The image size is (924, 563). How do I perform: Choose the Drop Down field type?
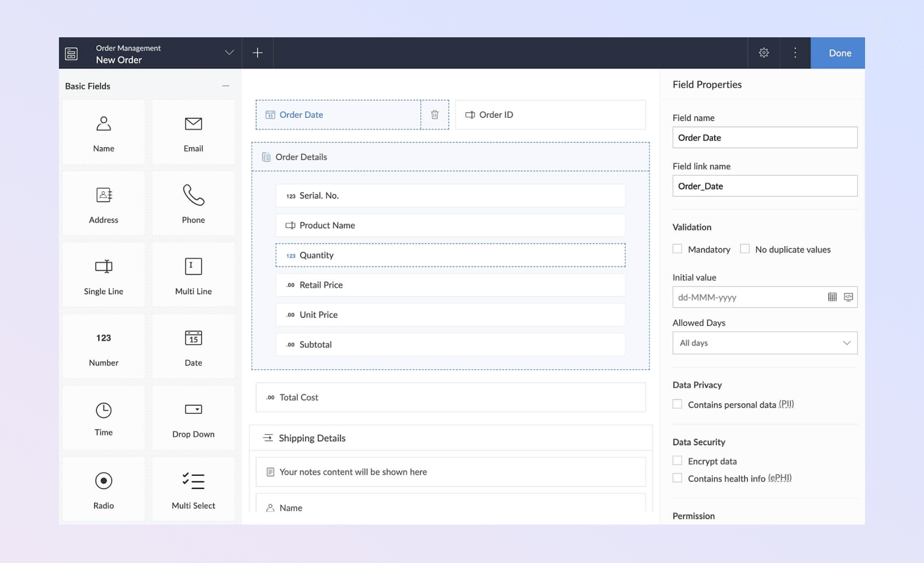pyautogui.click(x=193, y=418)
